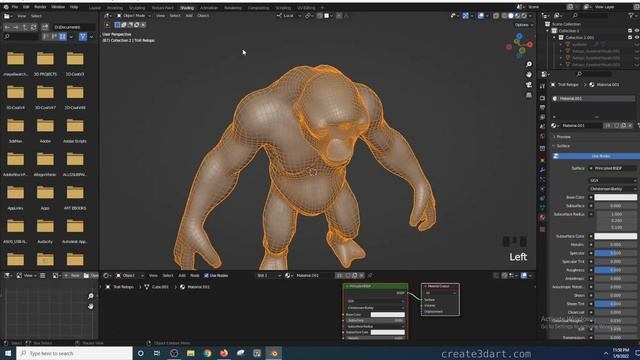Switch to solid viewport shading

511,16
